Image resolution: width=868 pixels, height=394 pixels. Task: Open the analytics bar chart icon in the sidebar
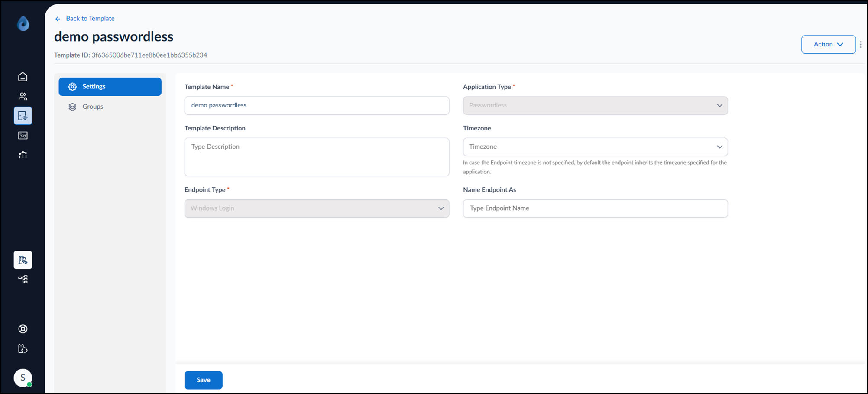coord(23,155)
